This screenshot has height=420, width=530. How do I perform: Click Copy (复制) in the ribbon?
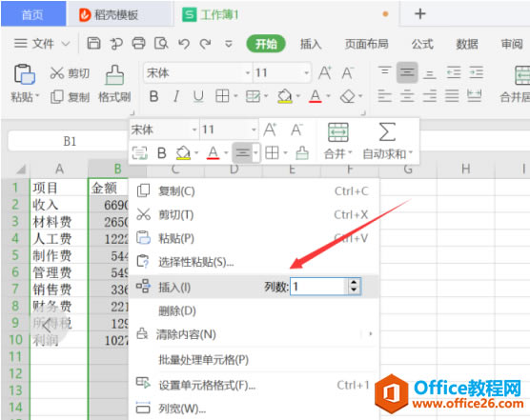(x=71, y=97)
